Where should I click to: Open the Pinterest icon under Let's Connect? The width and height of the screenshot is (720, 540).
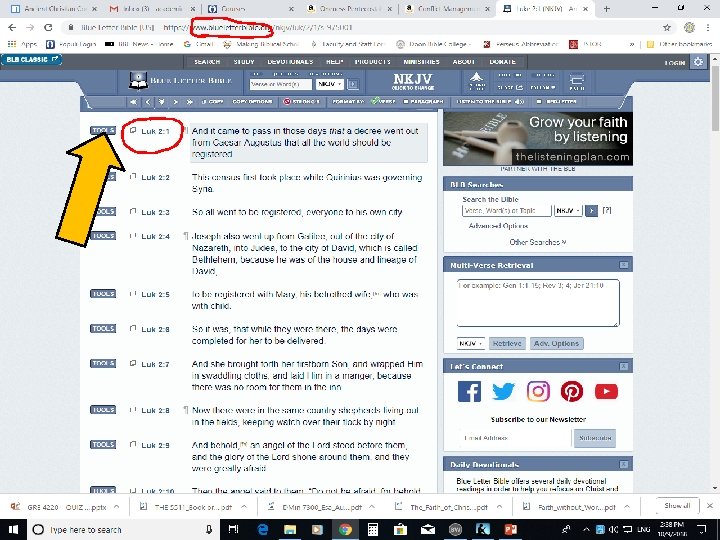pyautogui.click(x=572, y=392)
